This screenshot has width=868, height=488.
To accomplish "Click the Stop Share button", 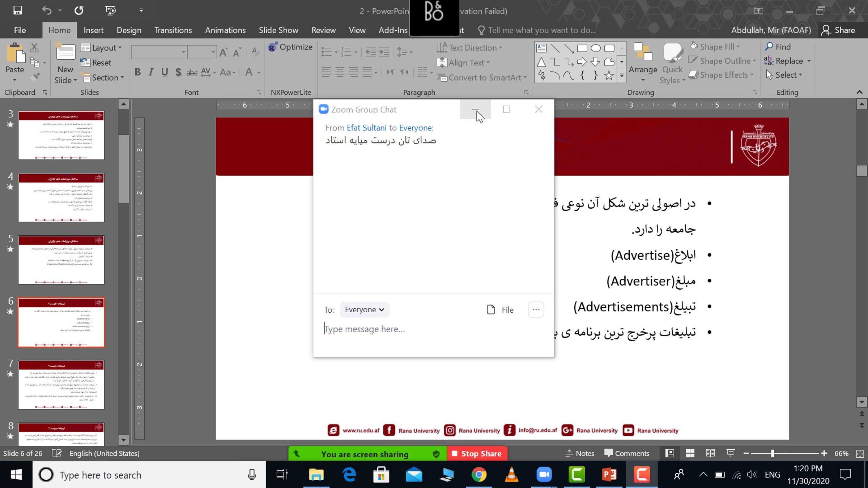I will pos(477,454).
